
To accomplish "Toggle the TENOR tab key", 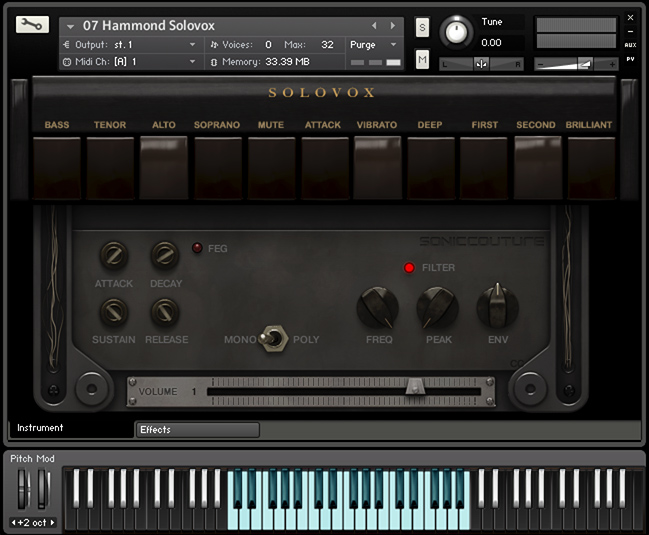I will click(x=110, y=168).
